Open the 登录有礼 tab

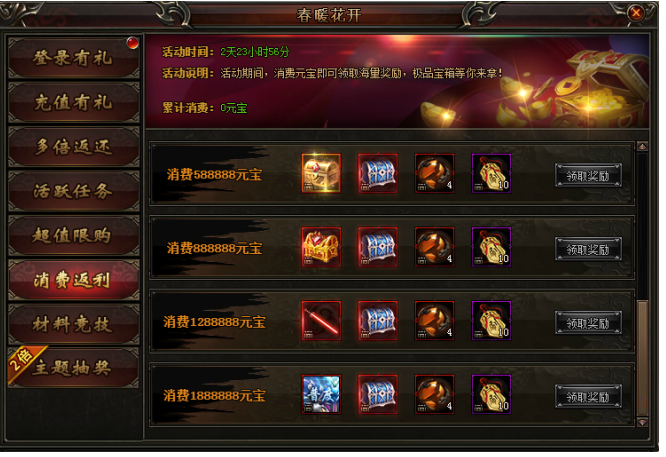(74, 58)
